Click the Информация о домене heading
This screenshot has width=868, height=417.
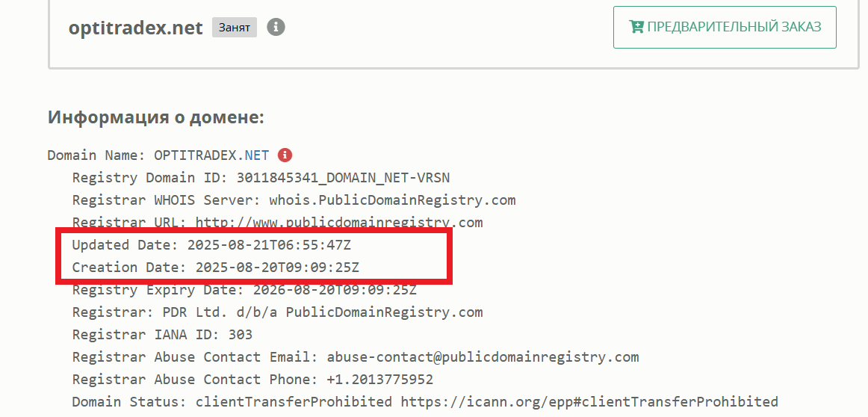[156, 117]
